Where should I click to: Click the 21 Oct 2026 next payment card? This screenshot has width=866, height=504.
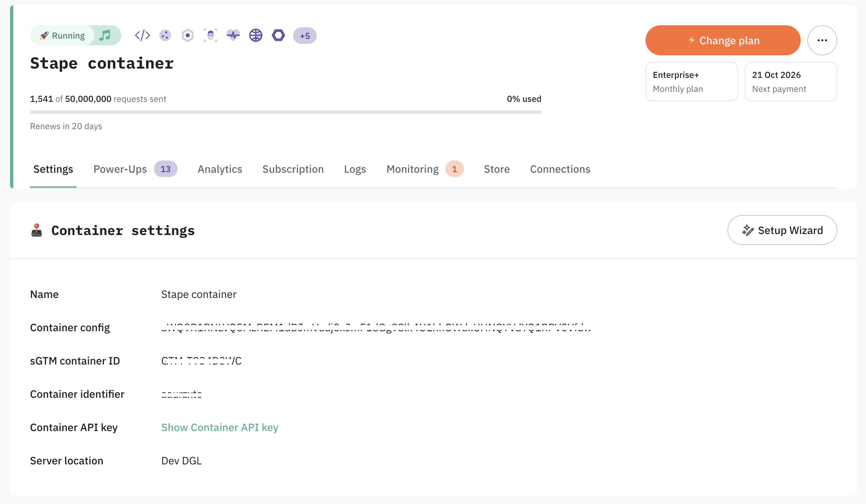pos(791,82)
